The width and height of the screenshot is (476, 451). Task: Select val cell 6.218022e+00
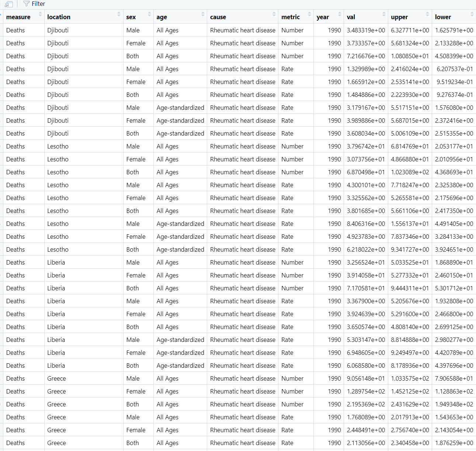pos(366,249)
